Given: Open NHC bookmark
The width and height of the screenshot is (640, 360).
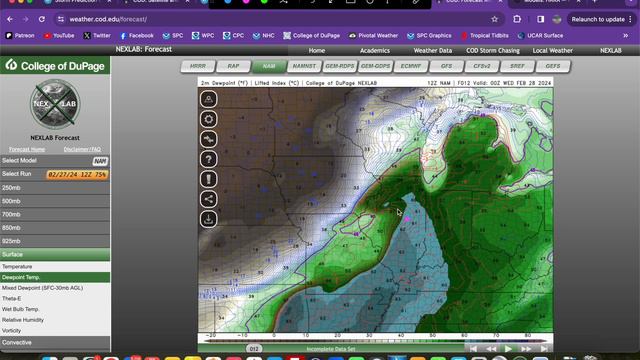Looking at the screenshot, I should point(264,36).
